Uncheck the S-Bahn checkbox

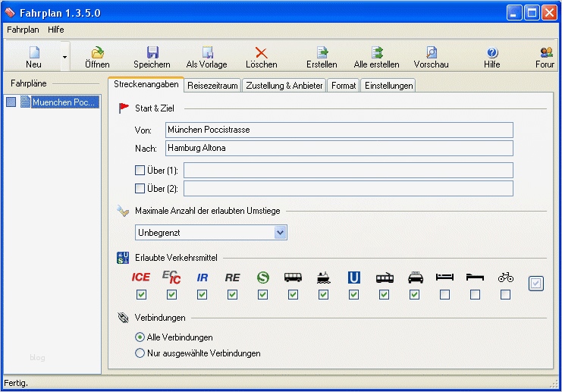coord(262,294)
